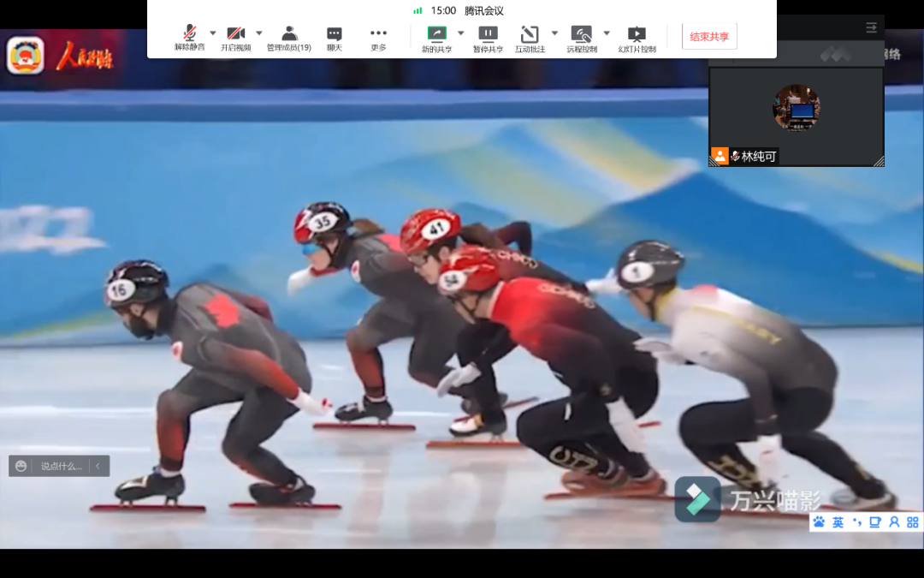Expand the arrow next to 互动批注

tap(554, 33)
